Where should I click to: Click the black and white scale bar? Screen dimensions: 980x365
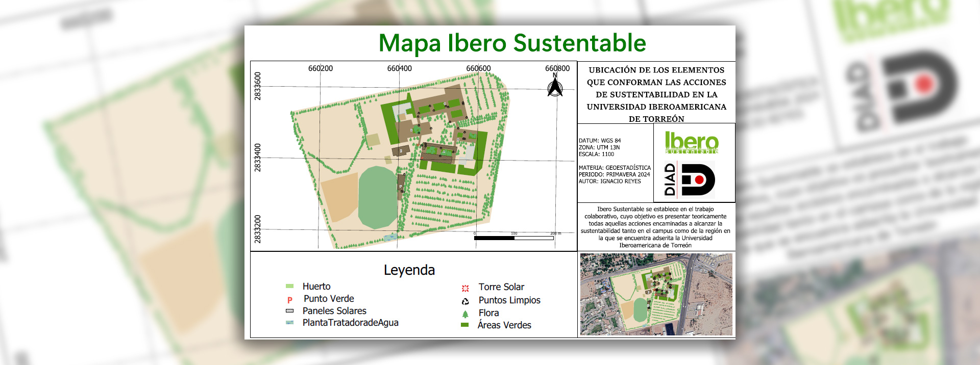514,238
